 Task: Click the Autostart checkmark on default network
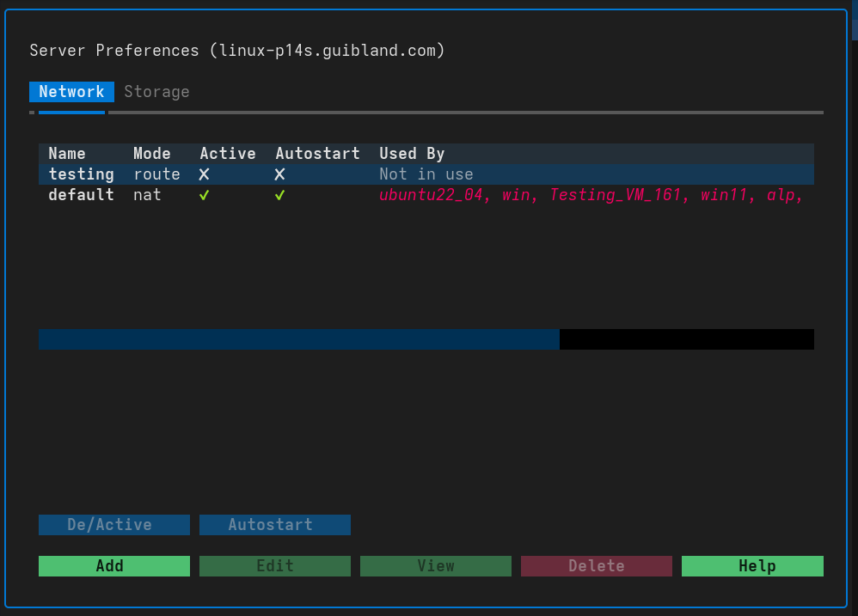click(279, 195)
